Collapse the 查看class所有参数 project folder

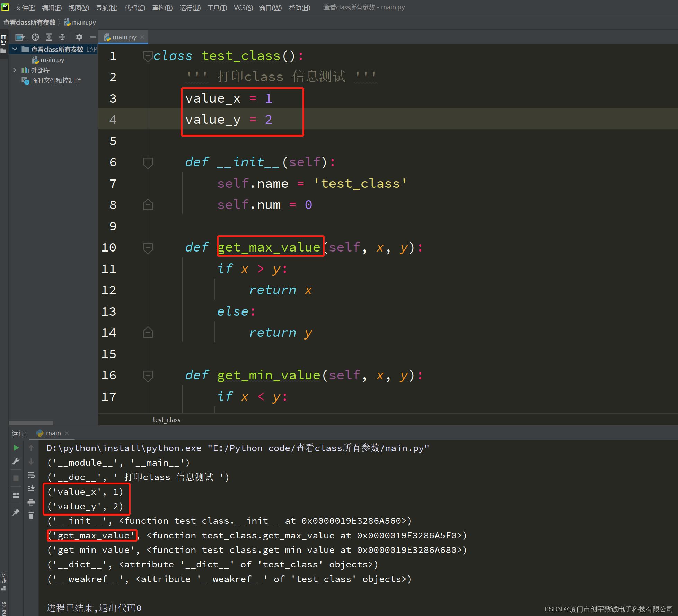tap(15, 49)
